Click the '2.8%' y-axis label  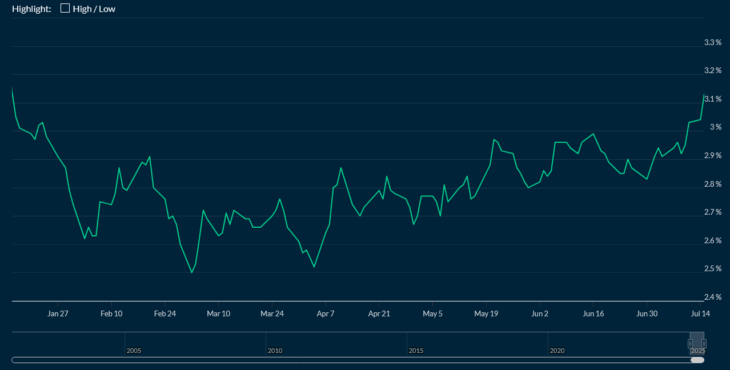[x=712, y=184]
